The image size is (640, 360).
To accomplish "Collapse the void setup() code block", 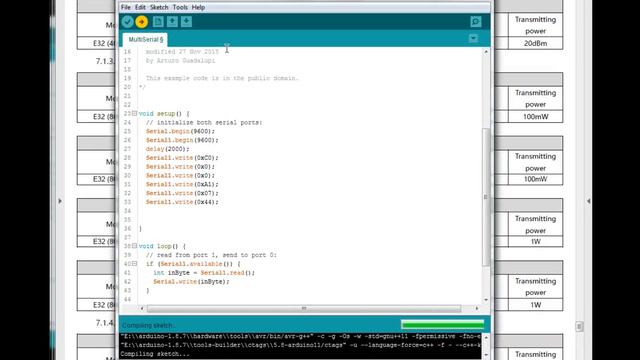I will pos(134,113).
